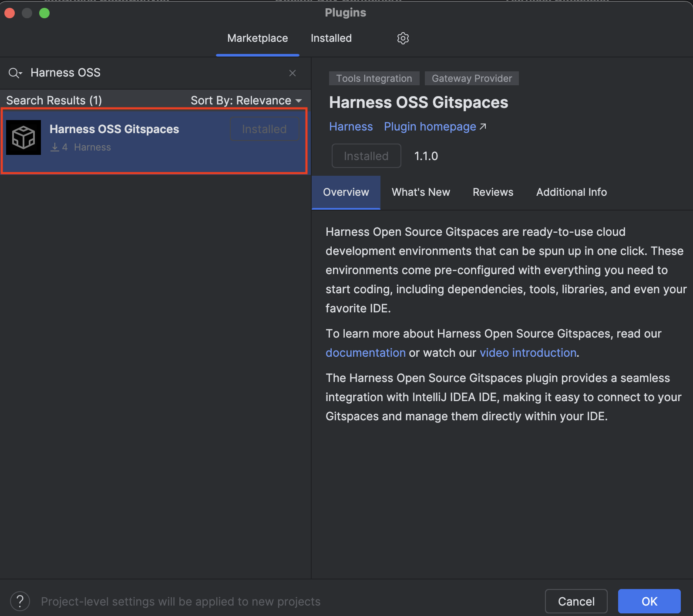
Task: Click the search magnifier options icon
Action: click(15, 73)
